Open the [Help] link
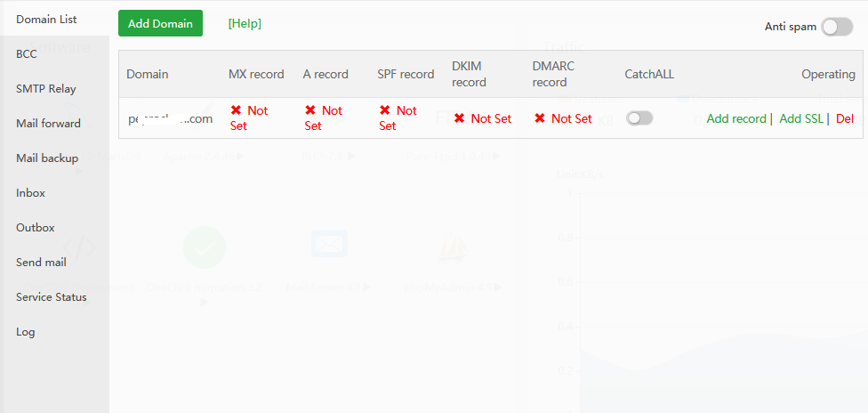Image resolution: width=868 pixels, height=413 pixels. [x=245, y=23]
